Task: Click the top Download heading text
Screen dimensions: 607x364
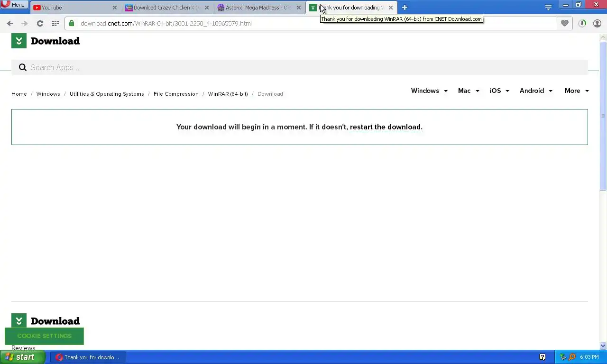Action: [x=55, y=41]
